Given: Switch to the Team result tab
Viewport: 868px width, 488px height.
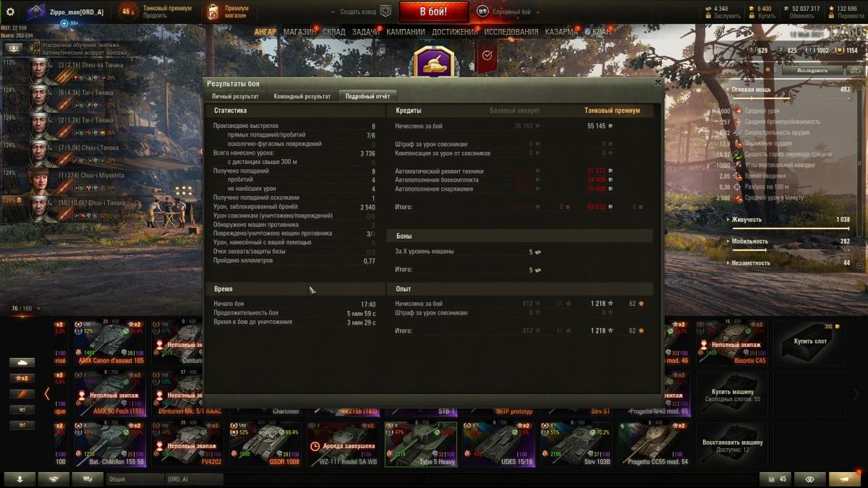Looking at the screenshot, I should [302, 96].
